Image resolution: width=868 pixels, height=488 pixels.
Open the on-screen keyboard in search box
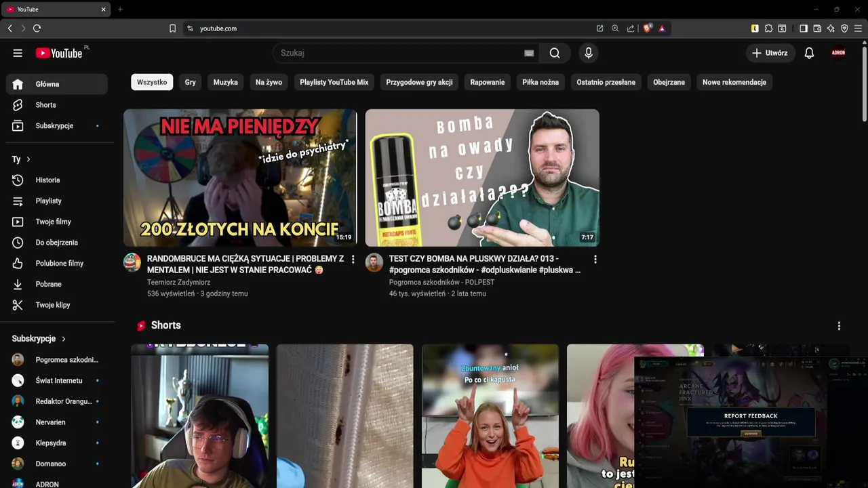click(x=529, y=53)
